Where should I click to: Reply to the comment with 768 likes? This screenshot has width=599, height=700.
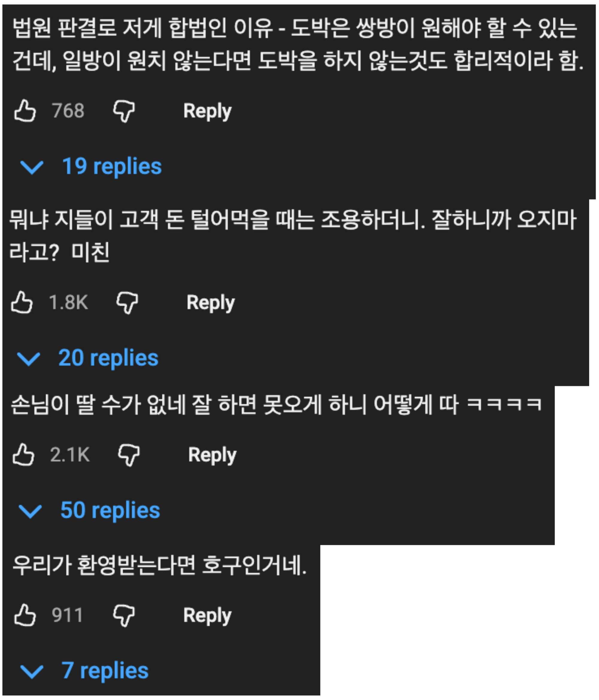[x=207, y=111]
